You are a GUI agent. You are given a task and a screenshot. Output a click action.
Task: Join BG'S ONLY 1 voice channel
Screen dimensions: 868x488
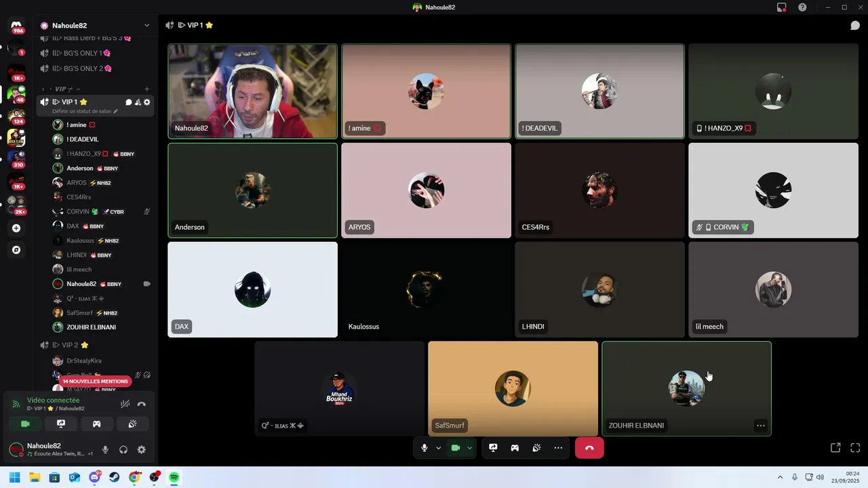96,53
